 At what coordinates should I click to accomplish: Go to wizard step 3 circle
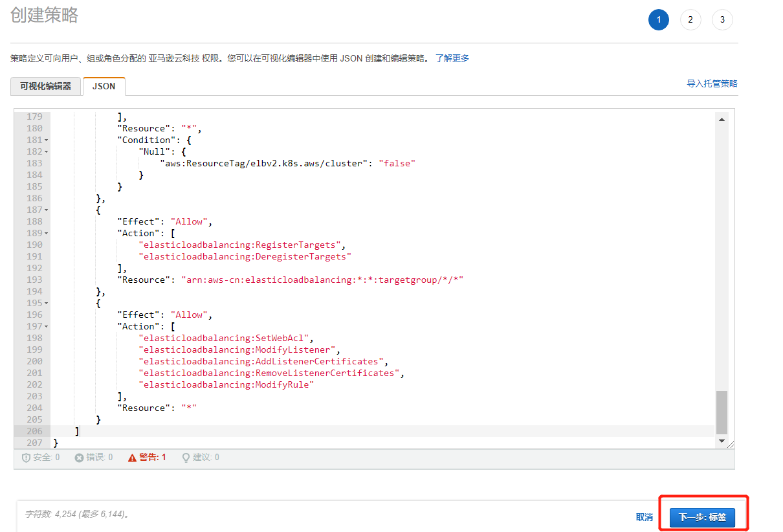pyautogui.click(x=722, y=20)
